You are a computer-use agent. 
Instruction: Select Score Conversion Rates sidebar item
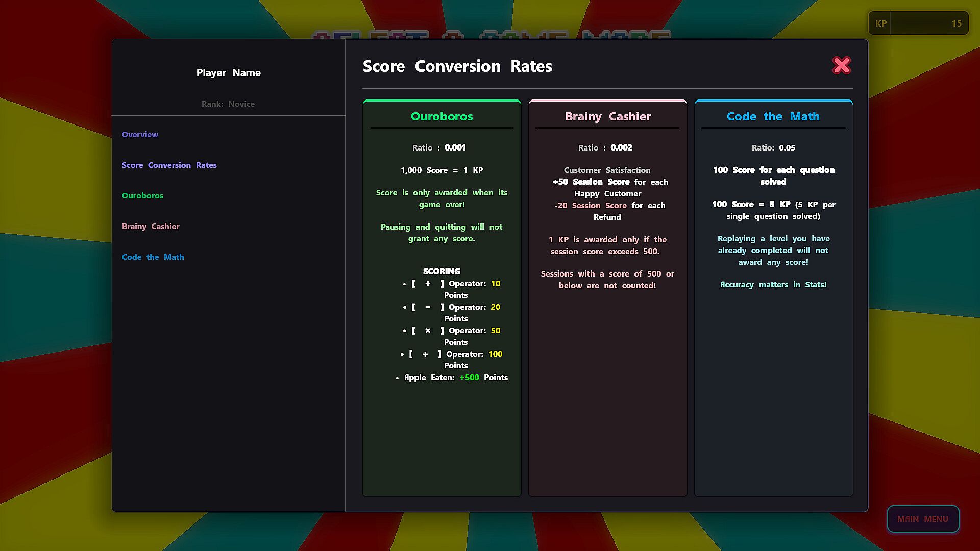pos(169,165)
